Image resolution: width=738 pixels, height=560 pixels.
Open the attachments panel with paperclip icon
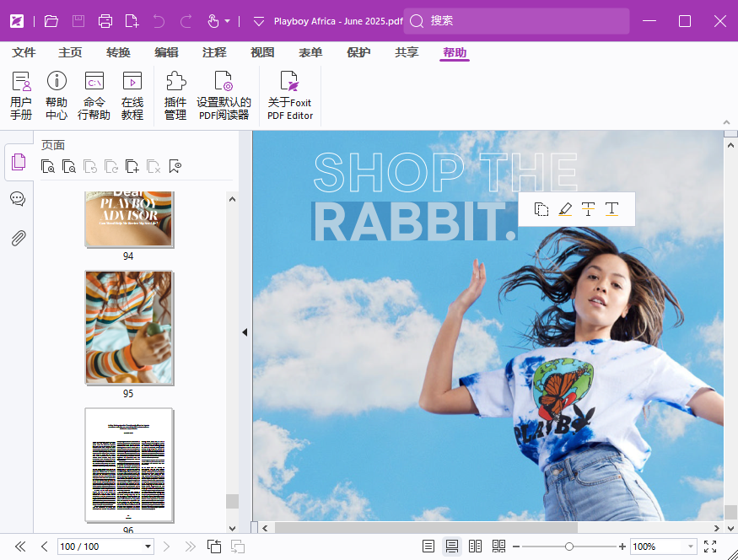point(17,238)
